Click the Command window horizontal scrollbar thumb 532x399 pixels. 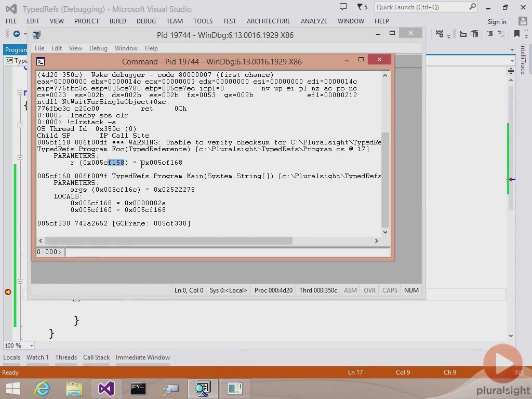coord(169,241)
